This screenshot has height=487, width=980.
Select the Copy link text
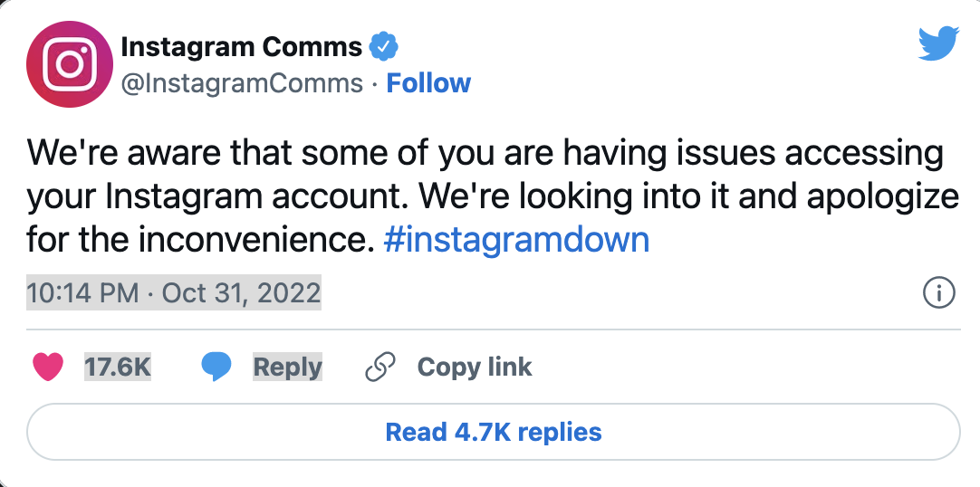(475, 367)
